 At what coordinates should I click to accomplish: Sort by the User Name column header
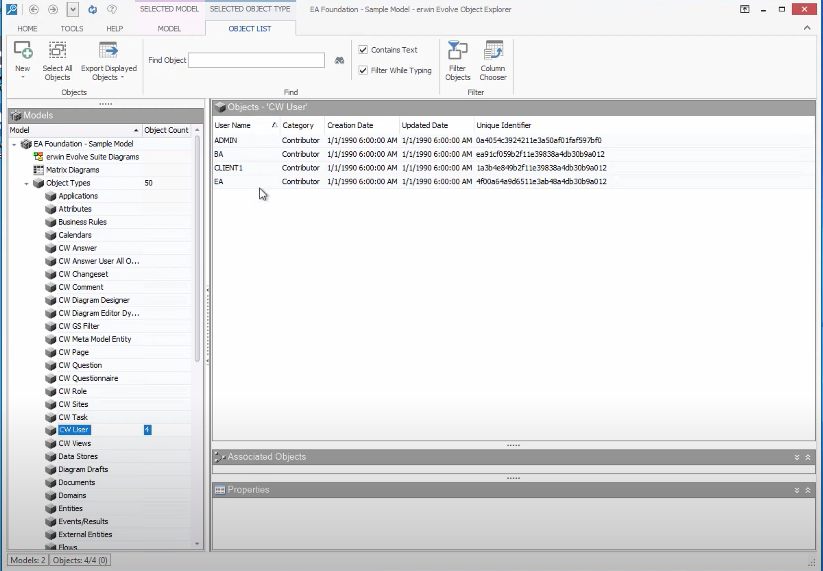pos(240,125)
